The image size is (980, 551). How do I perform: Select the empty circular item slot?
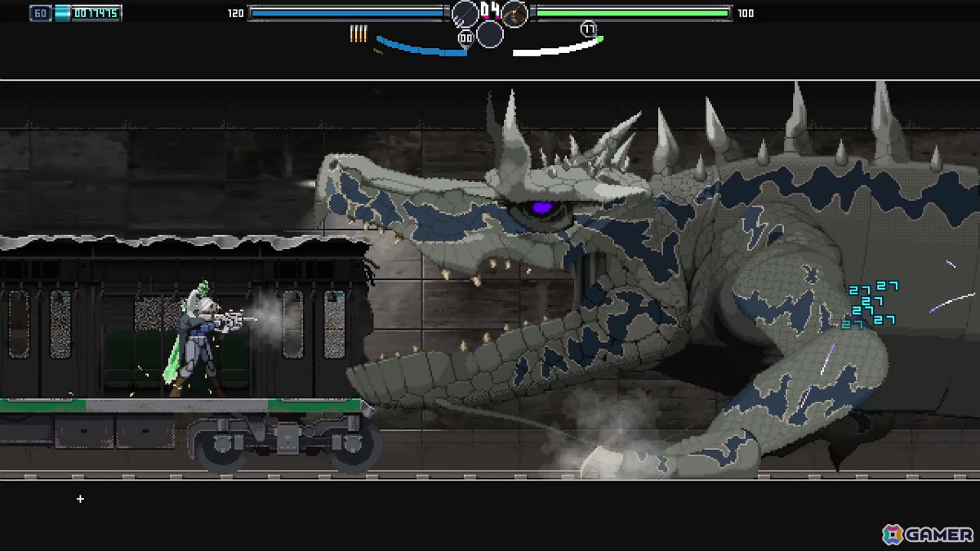pyautogui.click(x=490, y=34)
